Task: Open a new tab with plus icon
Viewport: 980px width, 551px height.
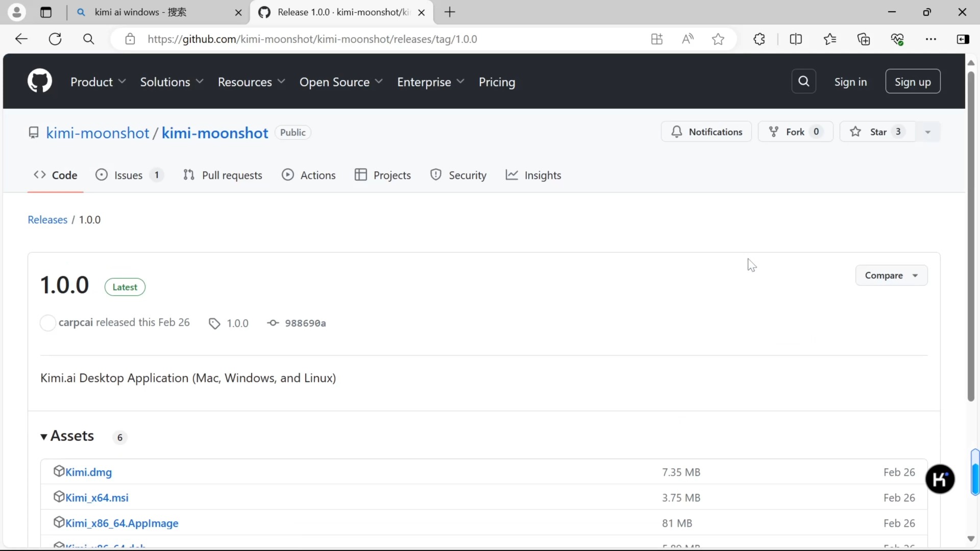Action: coord(450,12)
